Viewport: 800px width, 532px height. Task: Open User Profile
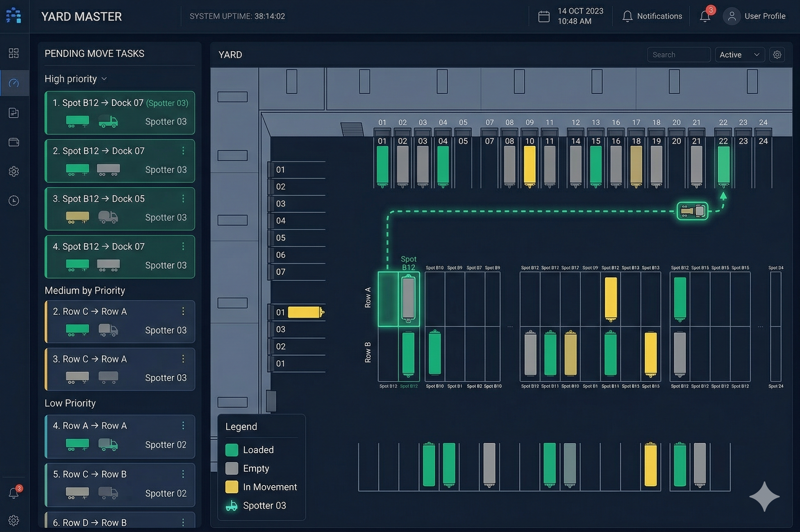pyautogui.click(x=754, y=16)
